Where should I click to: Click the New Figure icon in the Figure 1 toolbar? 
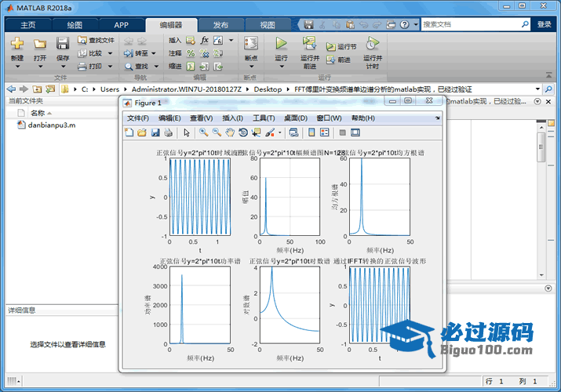129,132
